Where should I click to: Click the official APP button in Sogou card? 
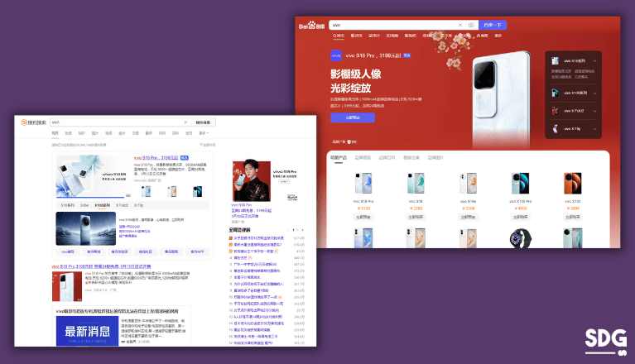[197, 251]
